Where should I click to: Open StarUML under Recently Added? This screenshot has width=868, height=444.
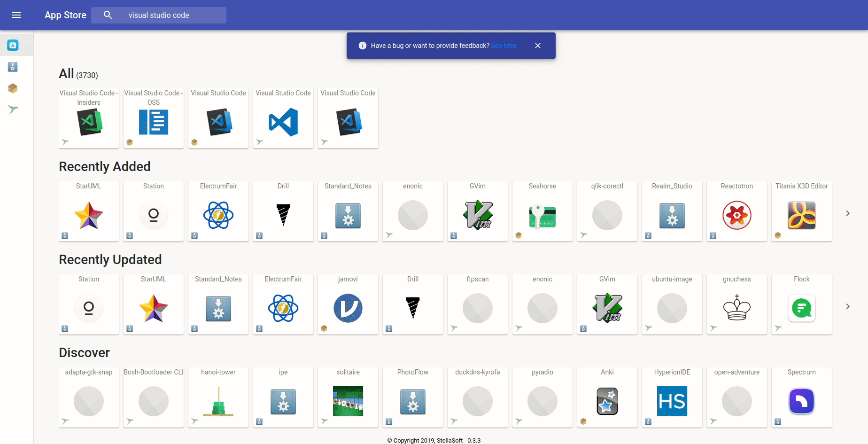point(89,211)
